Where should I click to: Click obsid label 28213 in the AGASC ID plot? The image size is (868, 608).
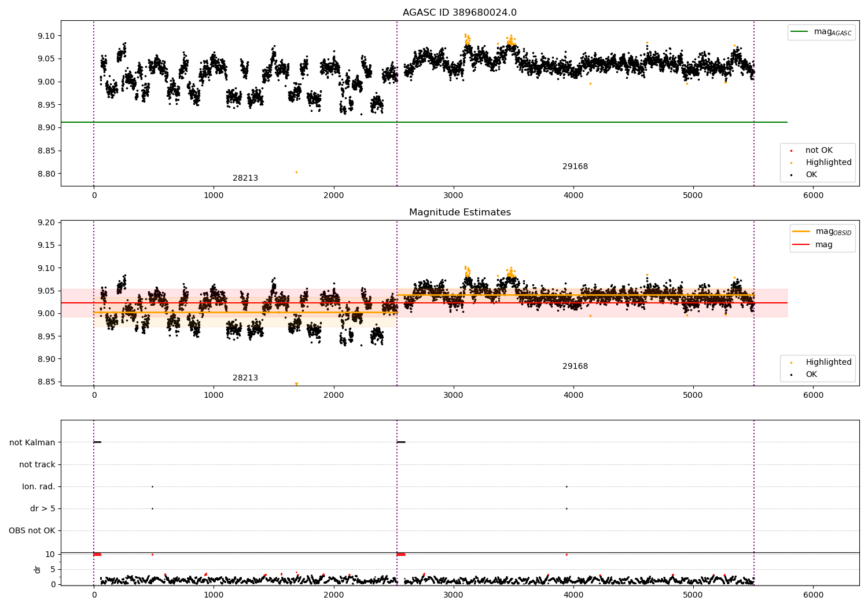point(245,178)
